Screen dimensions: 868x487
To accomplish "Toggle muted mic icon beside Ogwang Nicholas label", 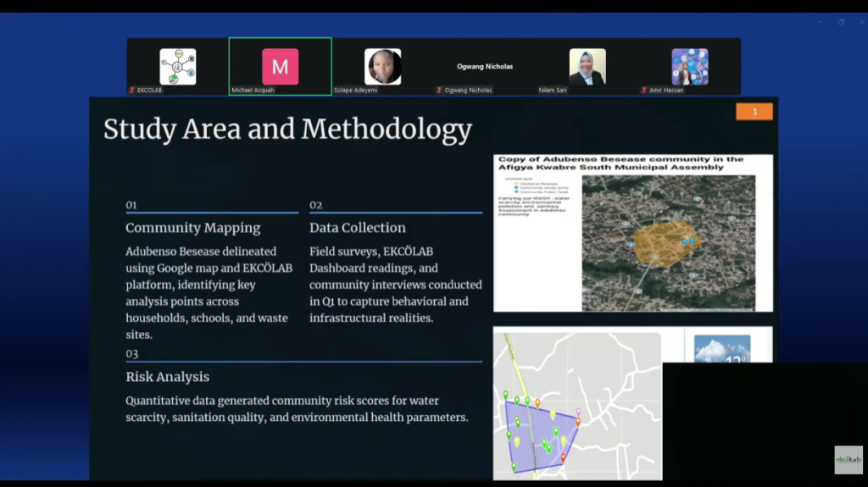I will [439, 90].
